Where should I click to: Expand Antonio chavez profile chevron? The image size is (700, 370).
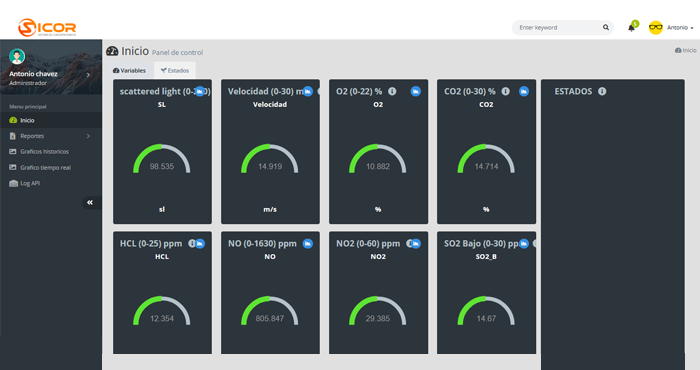click(x=88, y=75)
